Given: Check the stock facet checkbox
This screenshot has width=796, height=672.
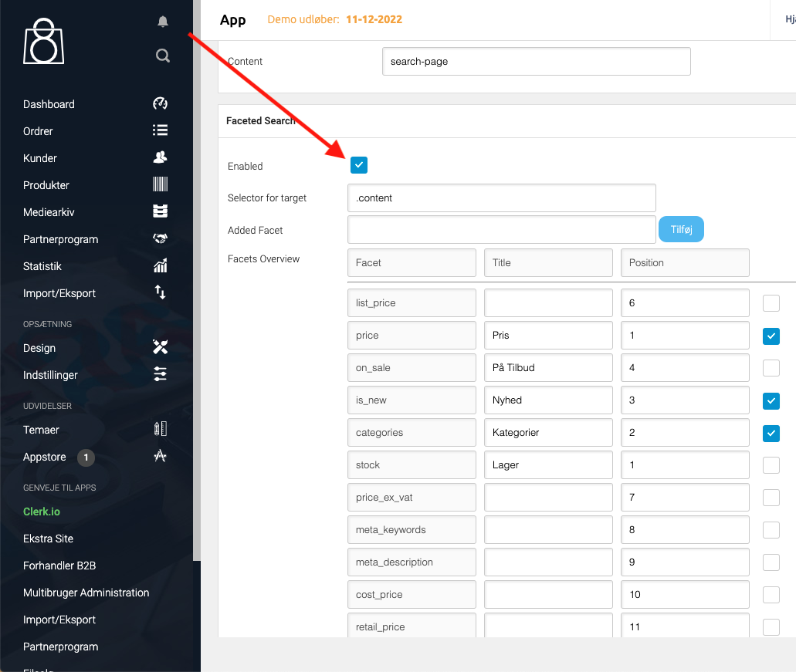Looking at the screenshot, I should (771, 465).
